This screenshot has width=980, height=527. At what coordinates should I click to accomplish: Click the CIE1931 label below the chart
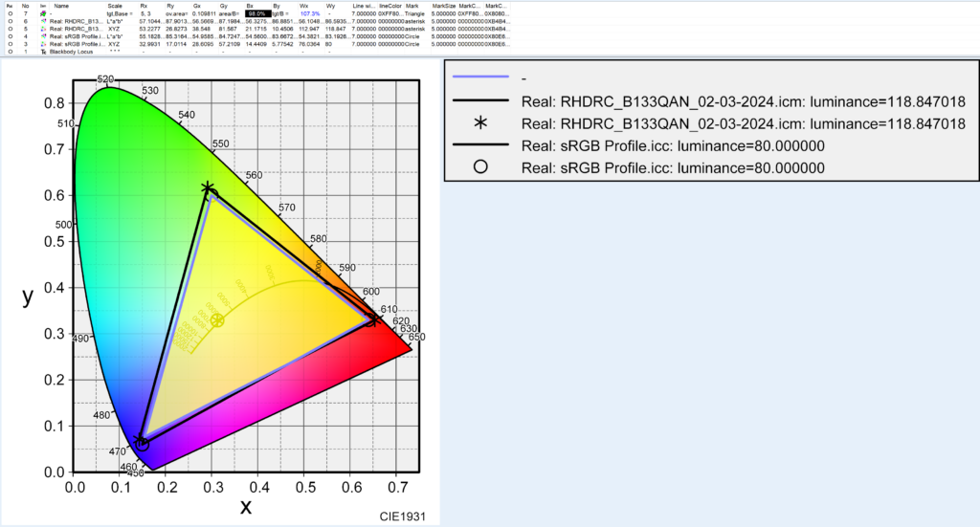tap(402, 516)
